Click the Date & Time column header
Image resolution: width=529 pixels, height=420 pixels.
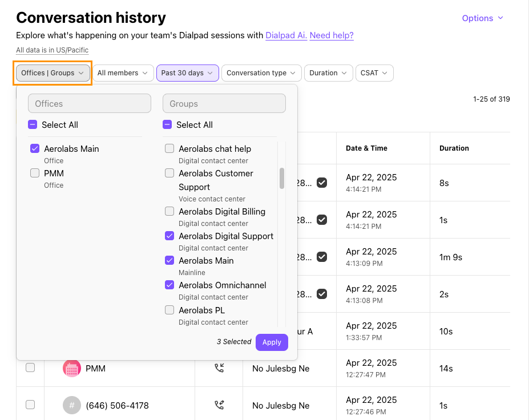[x=366, y=148]
